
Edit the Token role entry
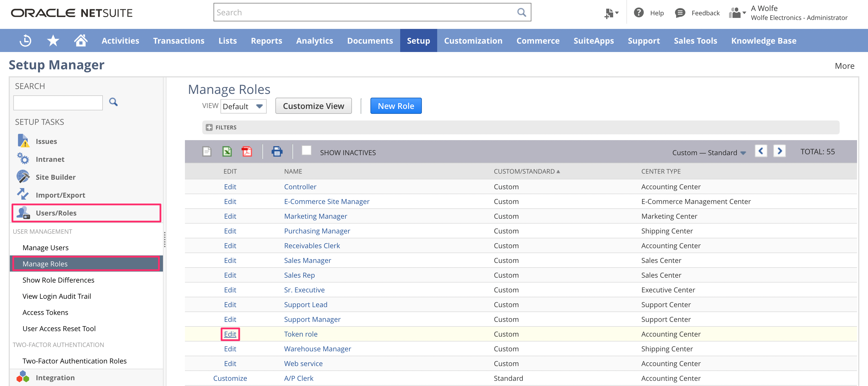(x=230, y=334)
